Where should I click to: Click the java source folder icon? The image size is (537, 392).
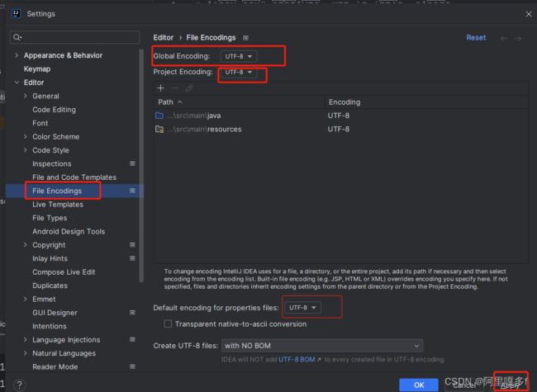[159, 116]
